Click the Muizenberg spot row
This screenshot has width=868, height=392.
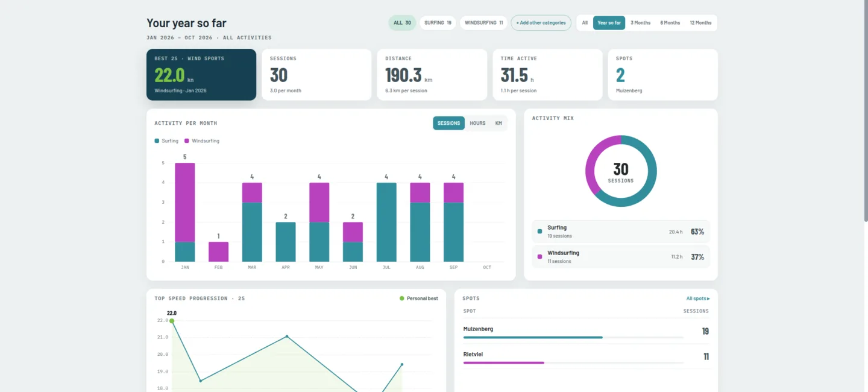tap(586, 332)
